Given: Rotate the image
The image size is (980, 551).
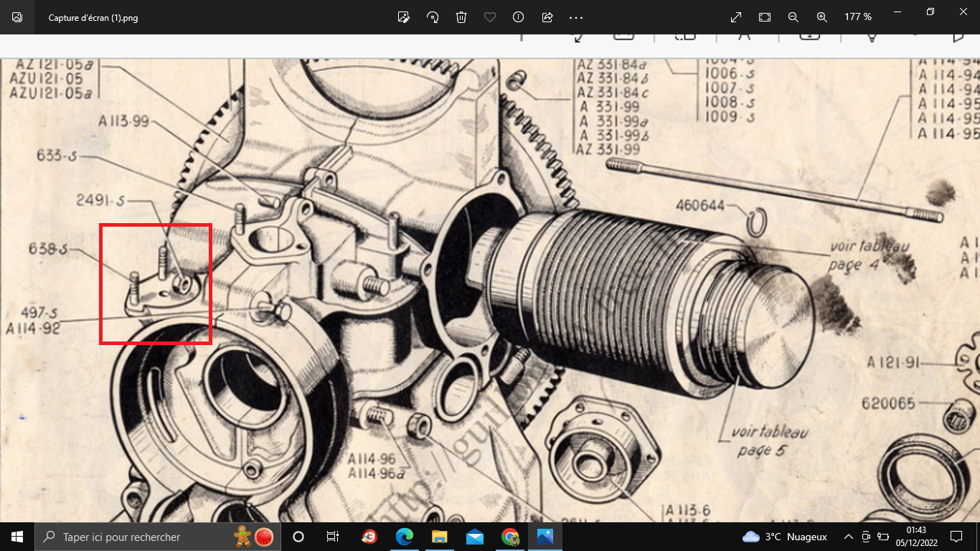Looking at the screenshot, I should pyautogui.click(x=433, y=17).
